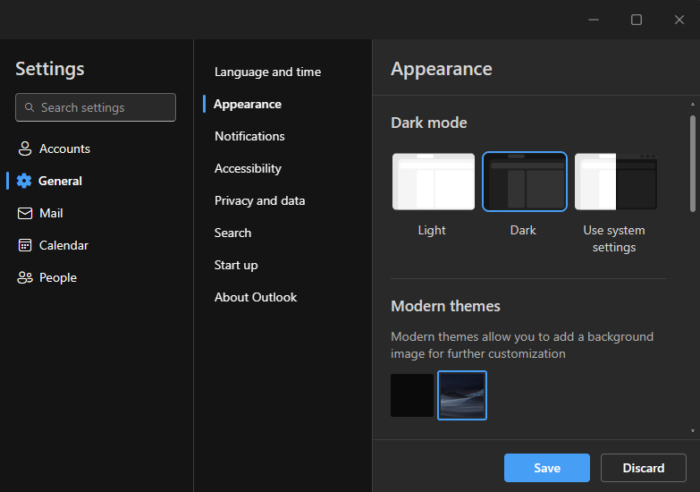Open the Notifications settings page
700x492 pixels.
tap(249, 136)
